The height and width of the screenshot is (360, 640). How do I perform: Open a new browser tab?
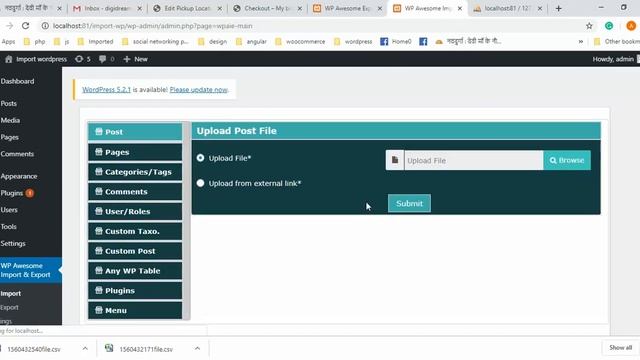[x=558, y=8]
